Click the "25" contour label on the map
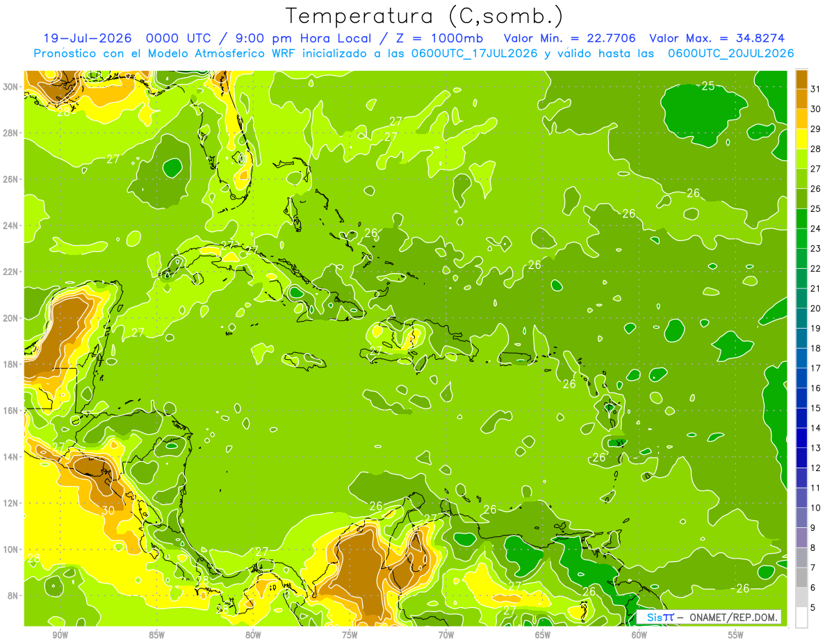 [708, 86]
